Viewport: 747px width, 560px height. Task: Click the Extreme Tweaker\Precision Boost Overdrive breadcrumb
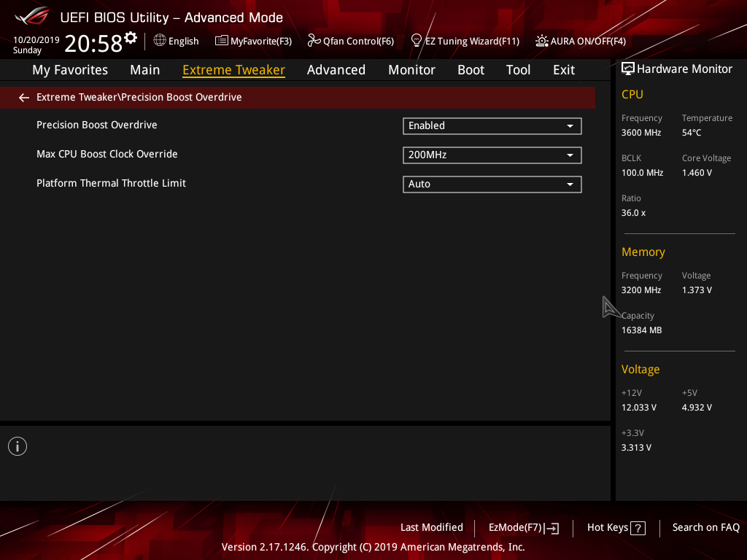139,97
